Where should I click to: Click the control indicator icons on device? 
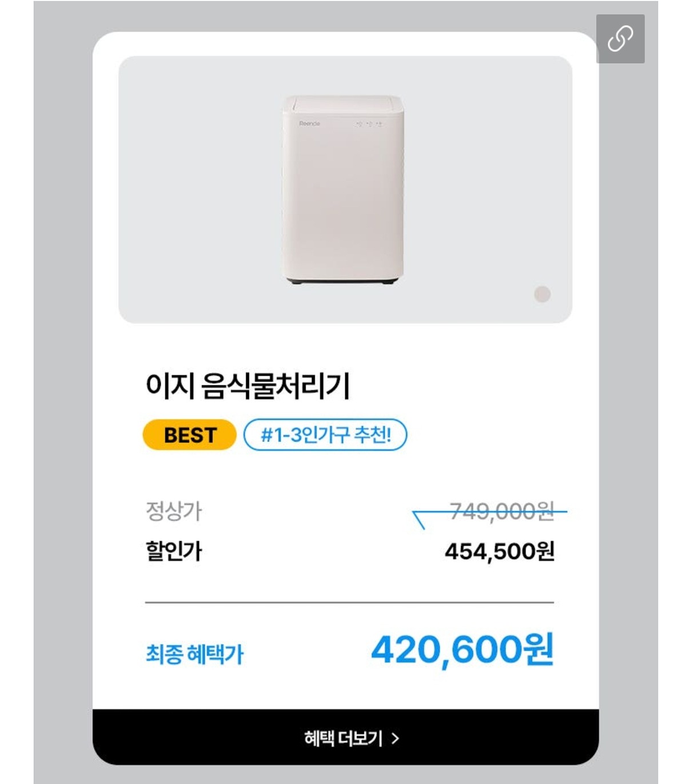[369, 124]
